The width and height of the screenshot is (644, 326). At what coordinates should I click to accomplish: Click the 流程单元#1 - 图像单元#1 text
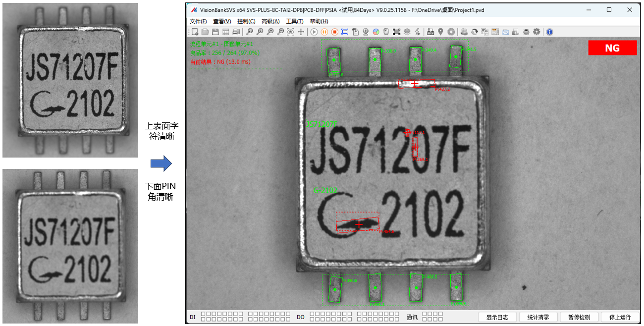tap(221, 45)
